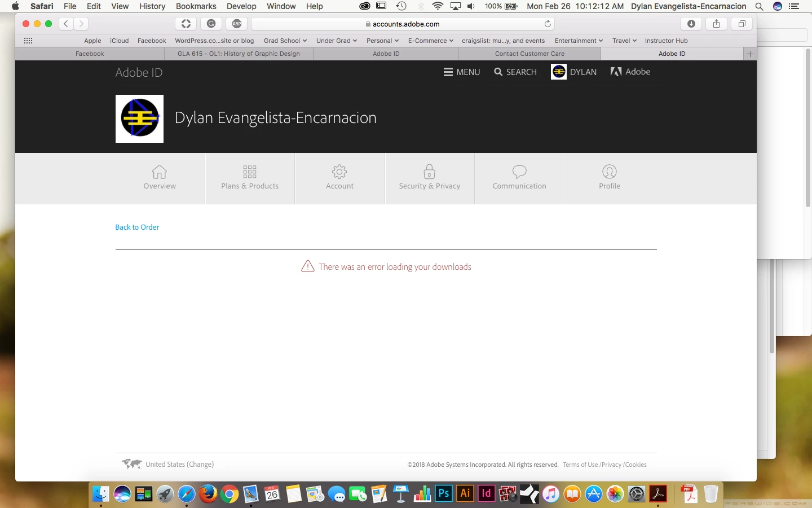This screenshot has width=812, height=508.
Task: Open the Bookmarks menu
Action: 196,6
